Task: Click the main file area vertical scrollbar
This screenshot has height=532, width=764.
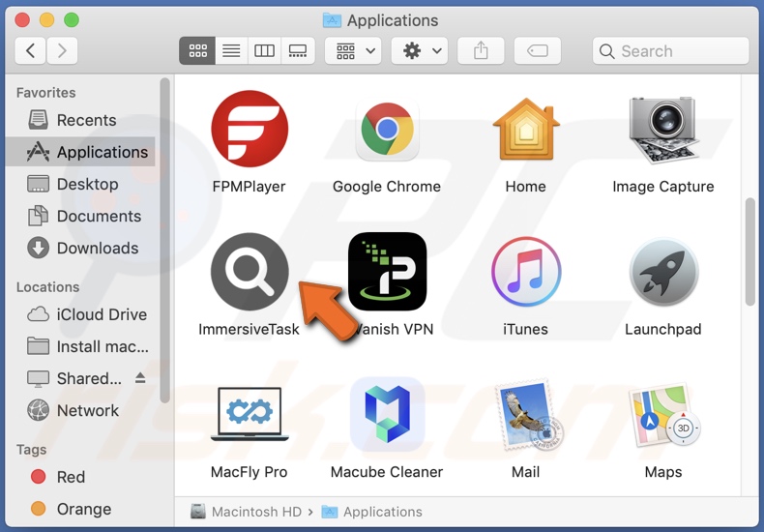Action: [x=749, y=251]
